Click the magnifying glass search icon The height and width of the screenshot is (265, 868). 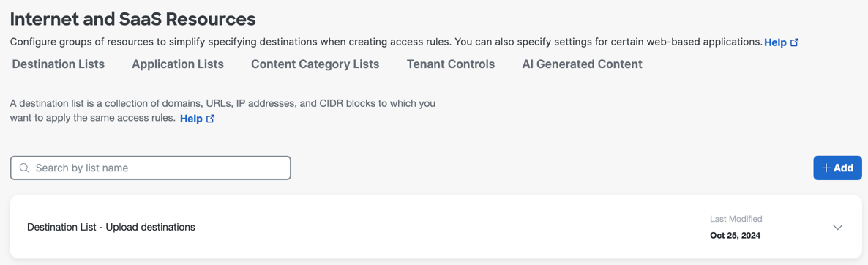[x=24, y=168]
